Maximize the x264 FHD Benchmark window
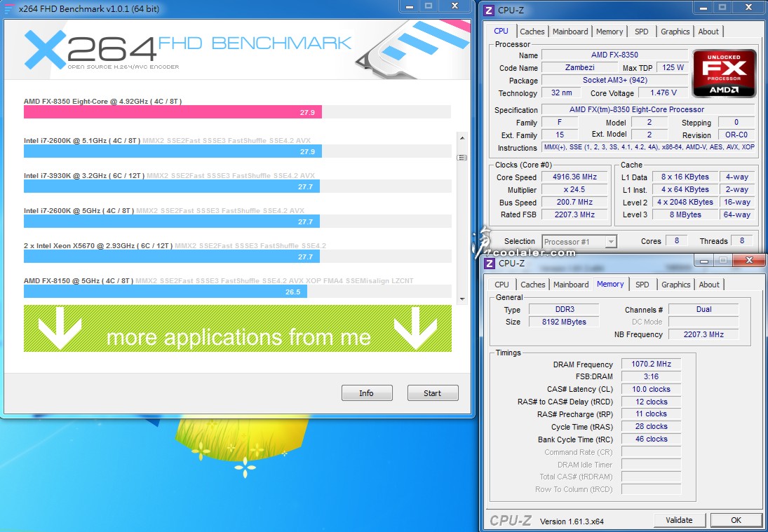This screenshot has width=768, height=532. tap(429, 6)
